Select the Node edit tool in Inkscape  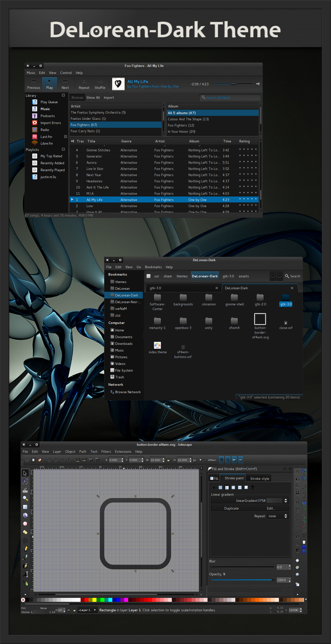[x=25, y=482]
